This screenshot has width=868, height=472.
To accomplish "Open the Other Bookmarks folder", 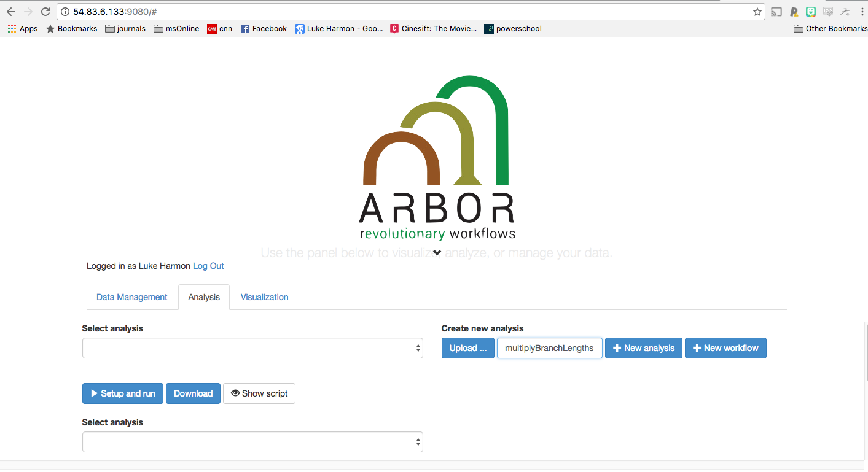I will pos(831,29).
